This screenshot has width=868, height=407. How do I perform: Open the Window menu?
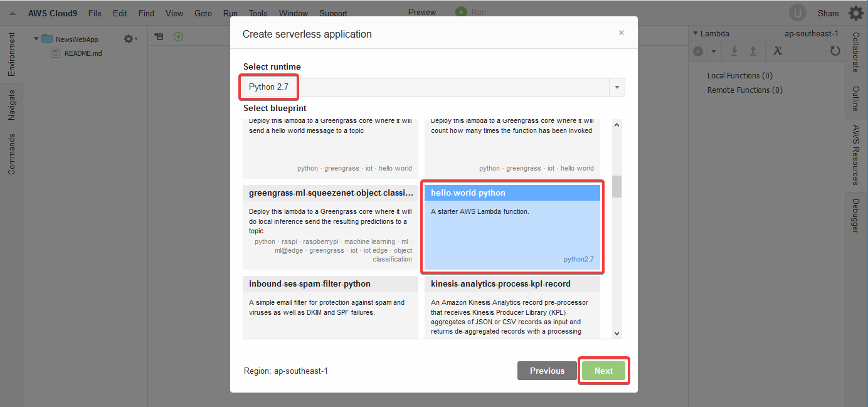tap(294, 13)
